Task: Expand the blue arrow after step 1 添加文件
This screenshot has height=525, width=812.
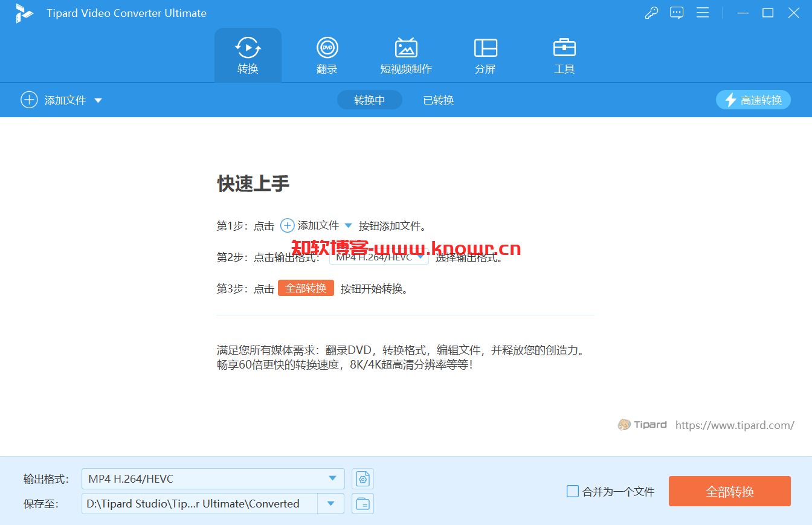Action: (348, 225)
